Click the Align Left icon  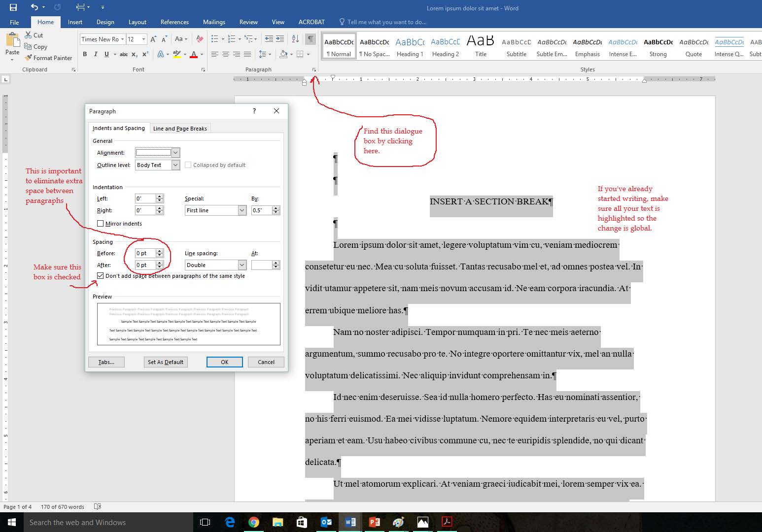(x=215, y=54)
